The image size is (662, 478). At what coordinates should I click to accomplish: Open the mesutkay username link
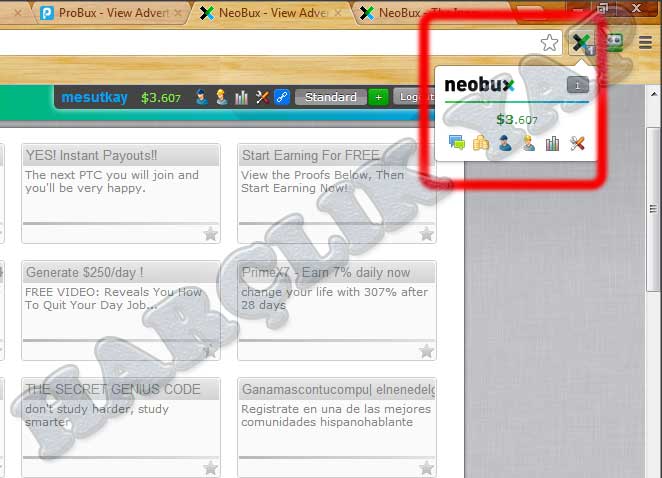tap(95, 98)
